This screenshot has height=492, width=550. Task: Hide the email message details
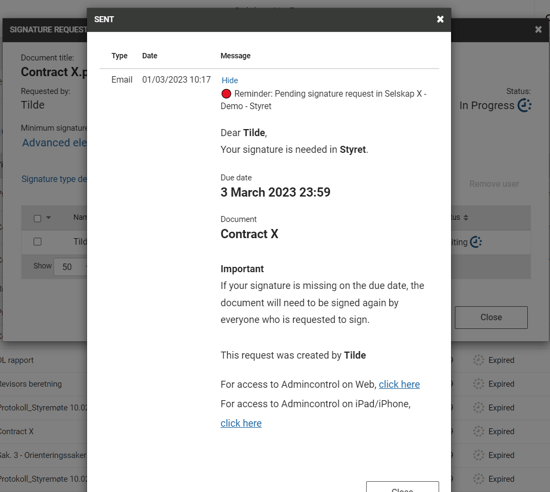230,80
